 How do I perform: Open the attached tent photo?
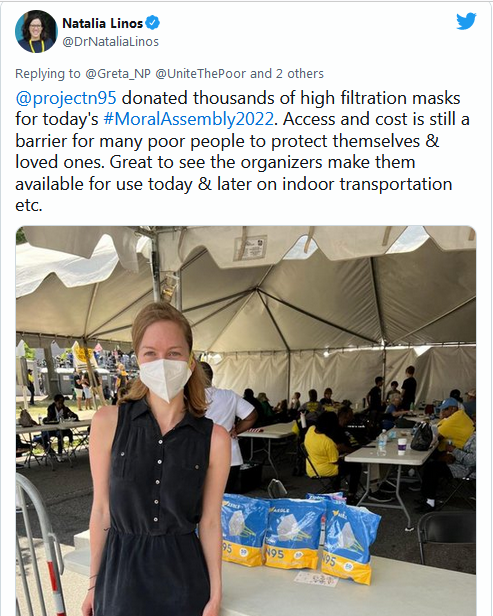[x=246, y=421]
